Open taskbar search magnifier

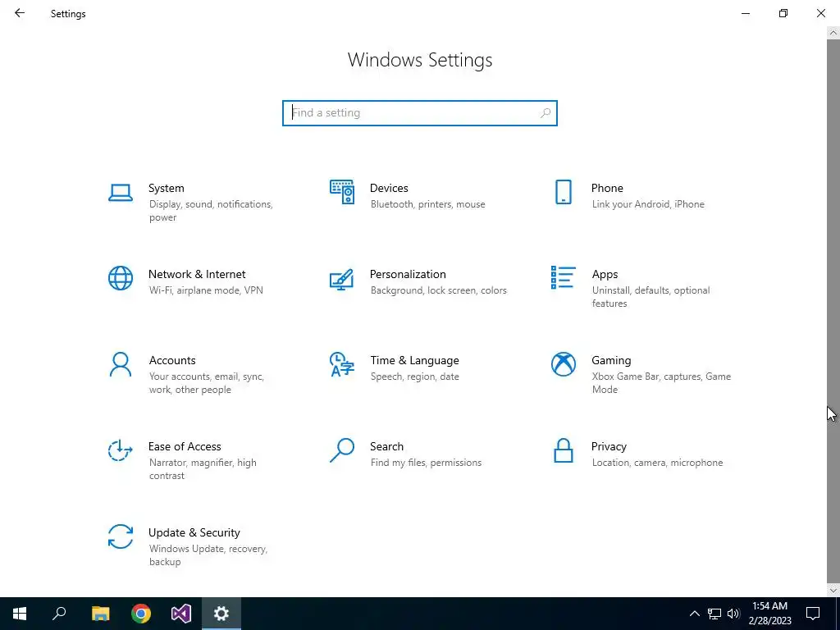[x=59, y=614]
